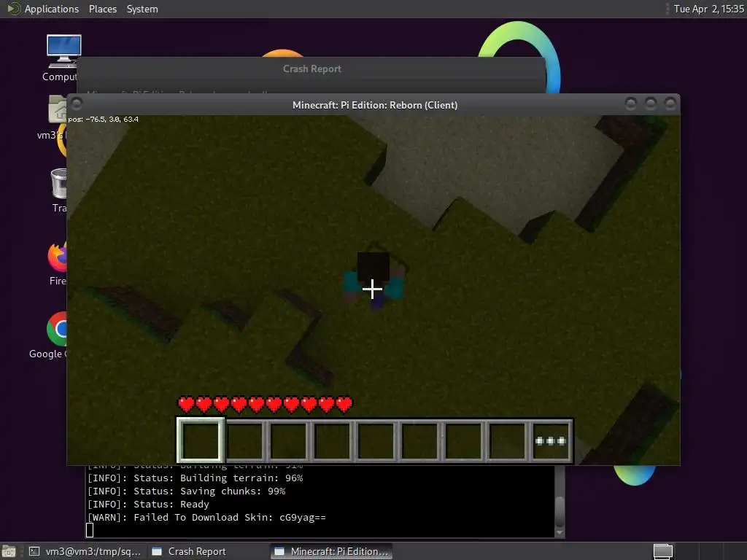The width and height of the screenshot is (747, 560).
Task: Select the sixth hotbar slot
Action: pyautogui.click(x=419, y=441)
